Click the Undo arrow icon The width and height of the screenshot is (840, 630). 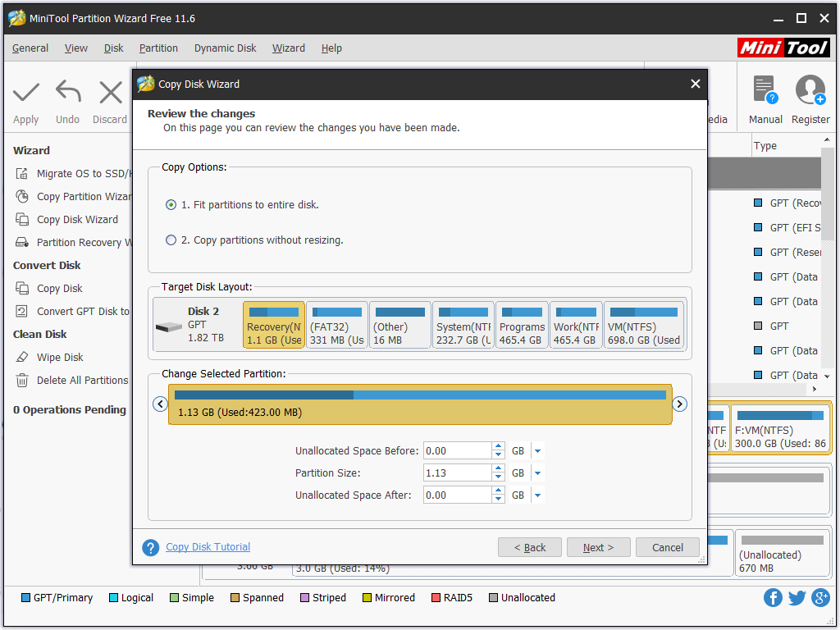pos(68,92)
